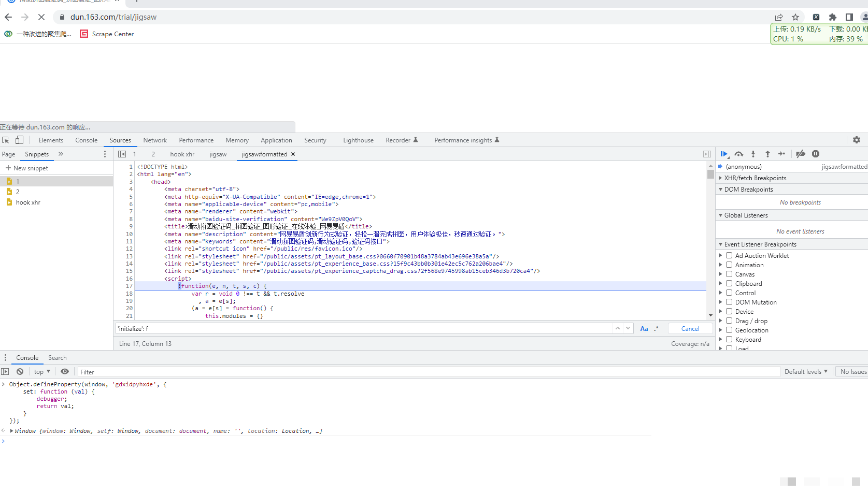
Task: Toggle the device toolbar icon
Action: tap(19, 140)
